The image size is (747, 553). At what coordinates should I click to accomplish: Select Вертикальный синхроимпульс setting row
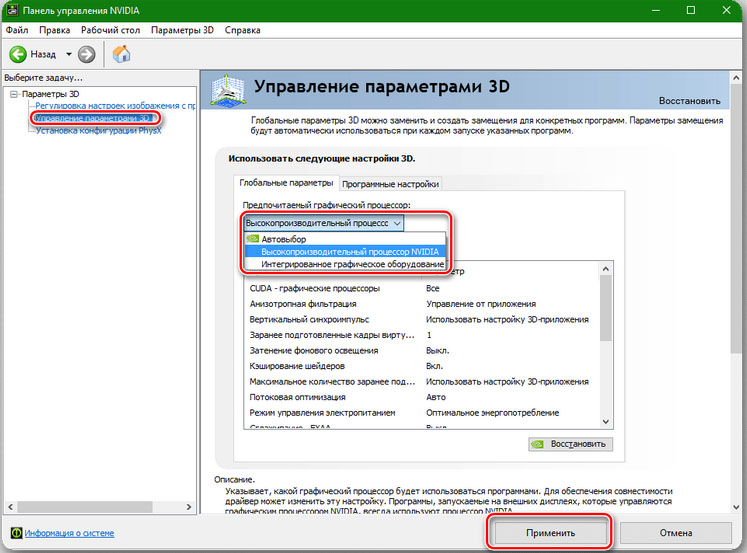[421, 319]
